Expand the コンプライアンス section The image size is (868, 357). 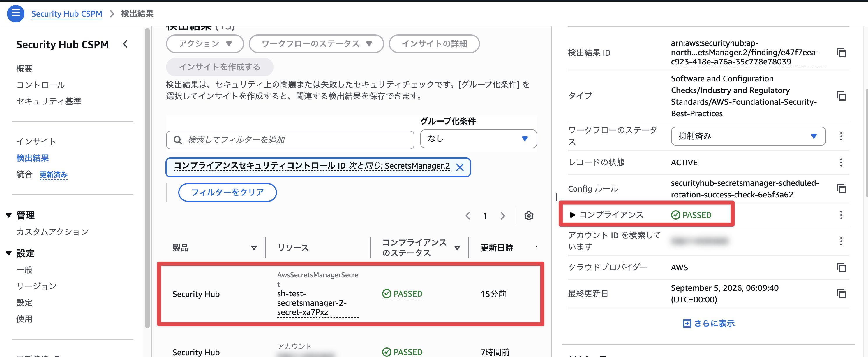(x=572, y=215)
